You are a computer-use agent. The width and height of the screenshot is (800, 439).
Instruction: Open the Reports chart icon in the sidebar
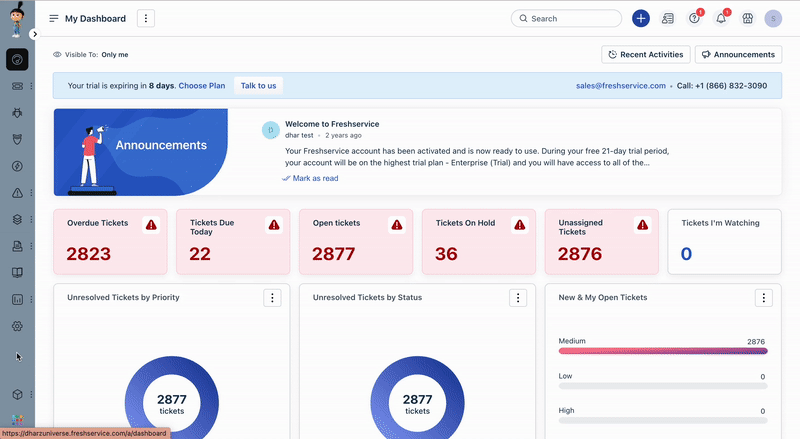[17, 300]
